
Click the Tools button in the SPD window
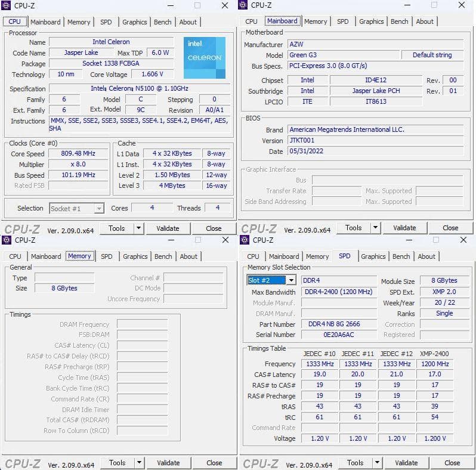click(355, 462)
